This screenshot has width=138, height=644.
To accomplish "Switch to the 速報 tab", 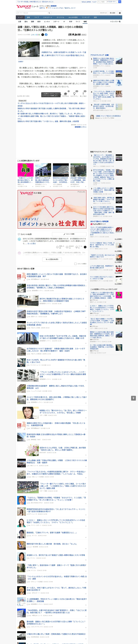I will pyautogui.click(x=28, y=17).
